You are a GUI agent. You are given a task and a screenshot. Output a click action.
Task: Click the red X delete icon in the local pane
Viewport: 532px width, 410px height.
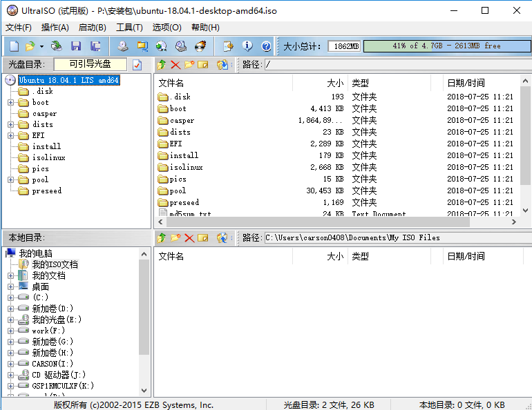(189, 238)
